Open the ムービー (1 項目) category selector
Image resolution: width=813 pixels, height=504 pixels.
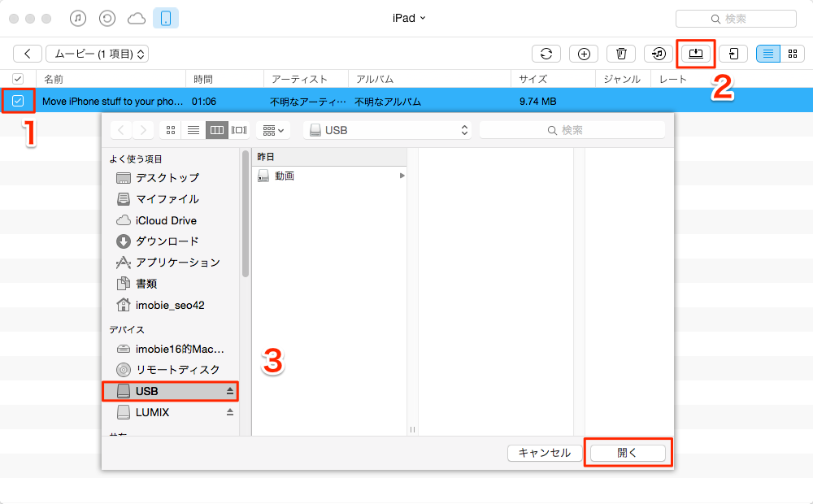click(97, 54)
